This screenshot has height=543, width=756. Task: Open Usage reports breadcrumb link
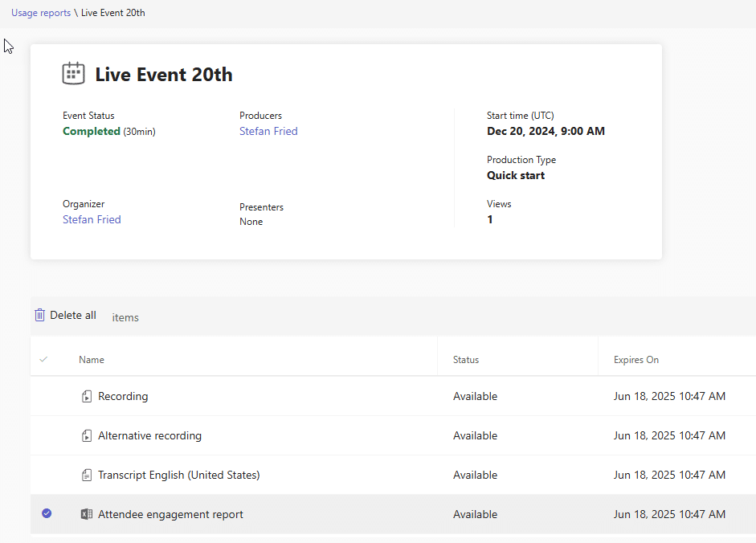point(41,13)
